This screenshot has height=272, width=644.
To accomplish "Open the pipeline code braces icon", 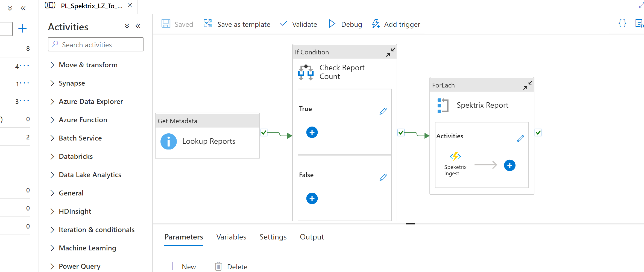I will 622,23.
